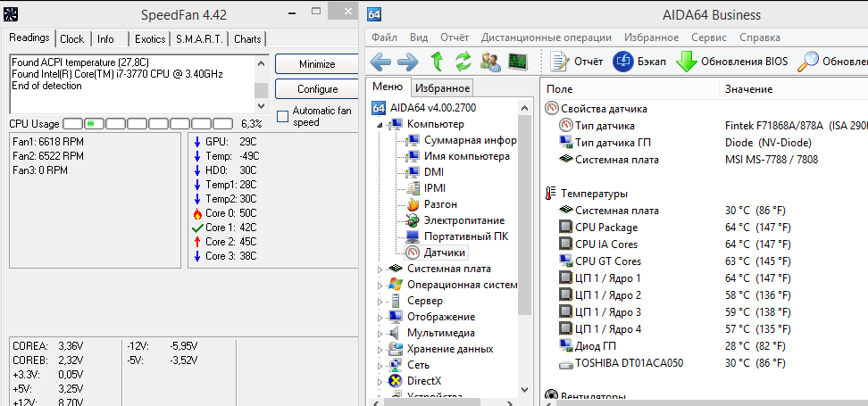Image resolution: width=868 pixels, height=406 pixels.
Task: Open the users management toolbar icon
Action: pos(490,62)
